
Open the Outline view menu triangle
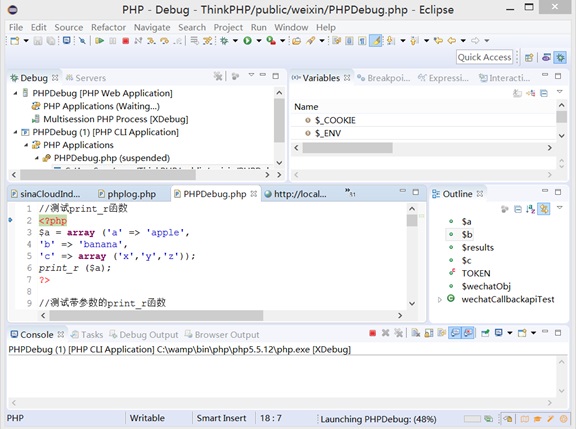point(559,208)
